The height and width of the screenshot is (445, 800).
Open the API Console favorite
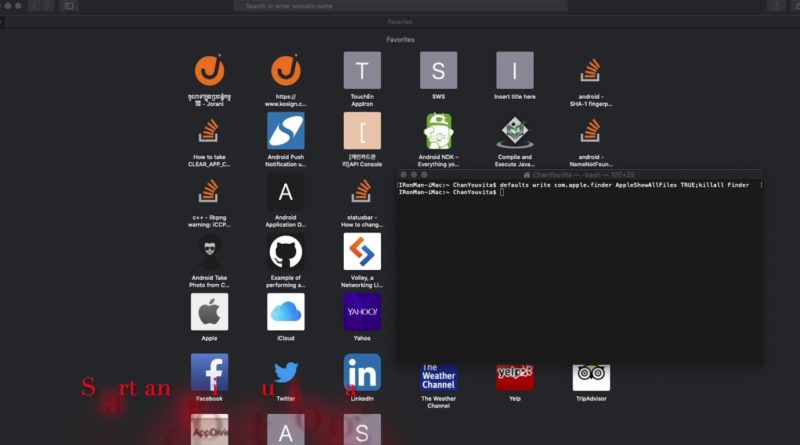362,131
